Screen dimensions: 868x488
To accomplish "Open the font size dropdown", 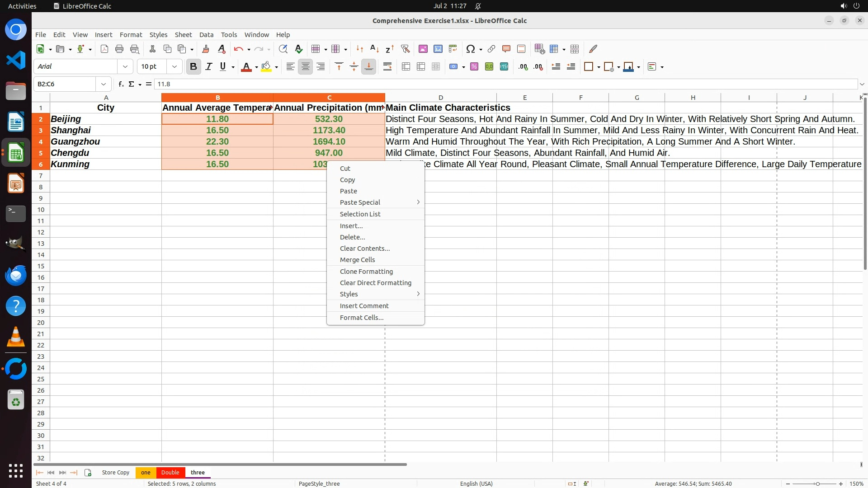I will tap(175, 67).
